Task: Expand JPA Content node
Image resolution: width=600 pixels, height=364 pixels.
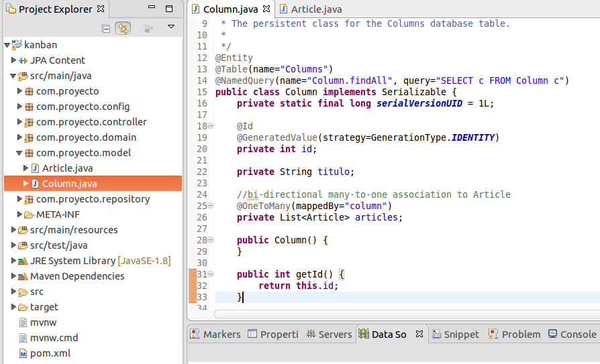Action: [13, 60]
